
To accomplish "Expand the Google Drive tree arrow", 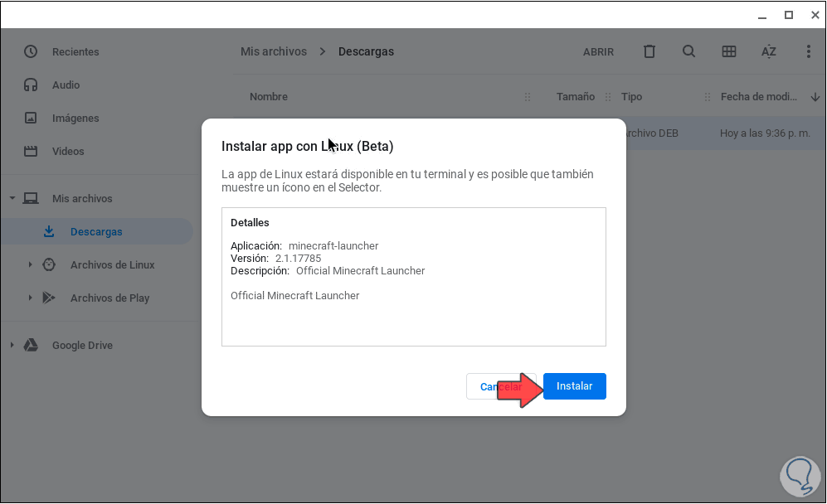I will [12, 346].
